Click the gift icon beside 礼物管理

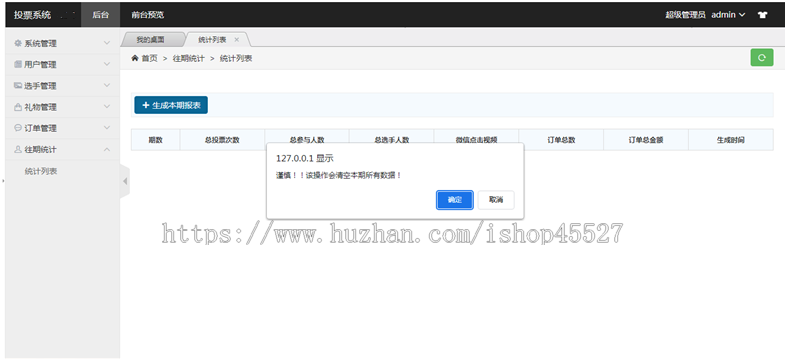click(18, 107)
